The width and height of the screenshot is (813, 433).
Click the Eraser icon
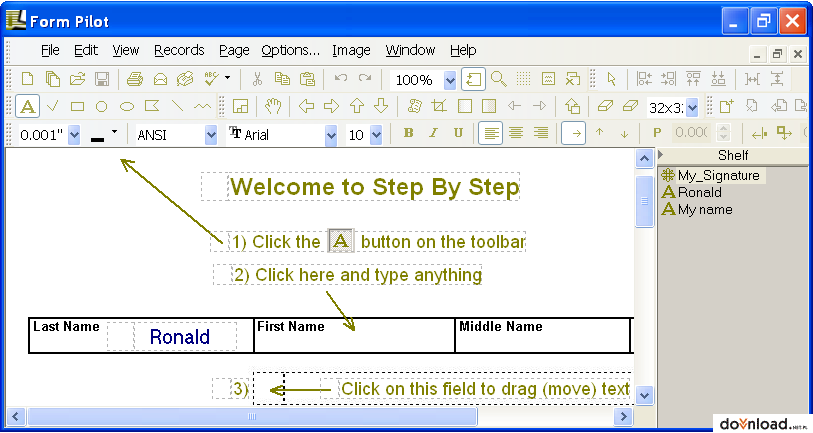tap(605, 106)
